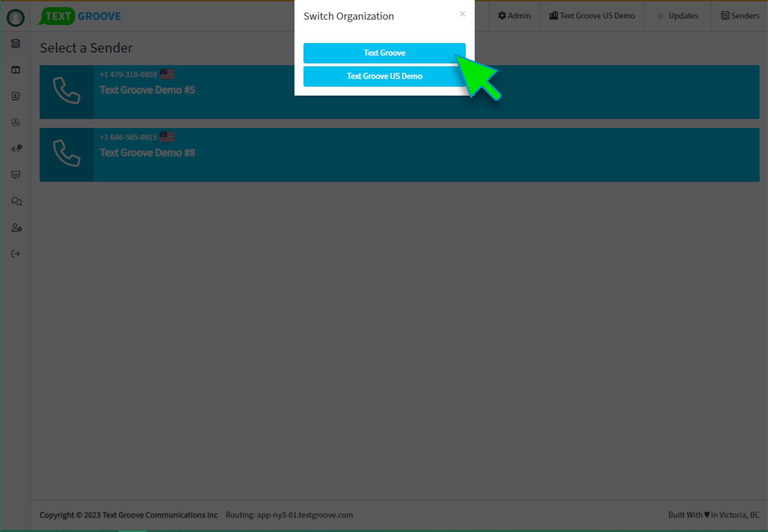The image size is (768, 532).
Task: Open the circular segments sidebar icon
Action: [16, 122]
